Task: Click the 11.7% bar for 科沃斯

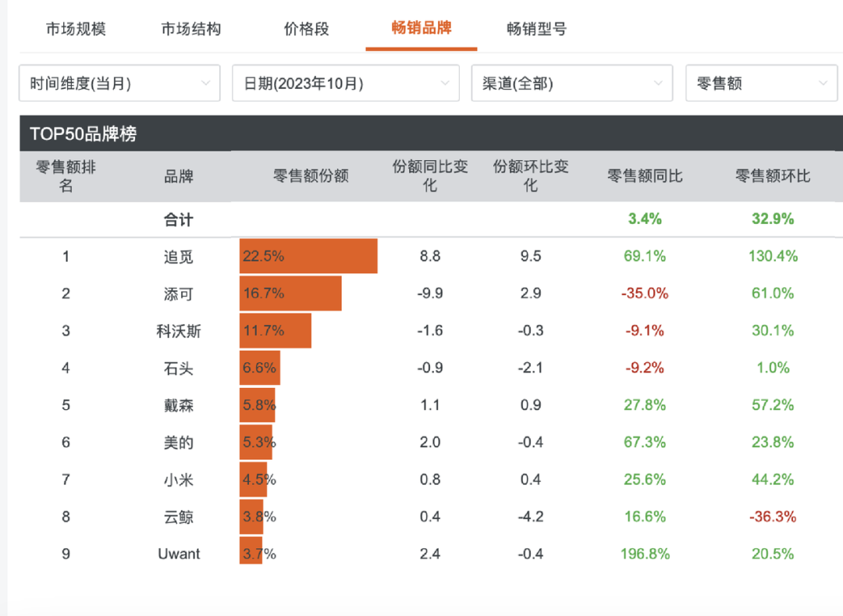Action: coord(276,330)
